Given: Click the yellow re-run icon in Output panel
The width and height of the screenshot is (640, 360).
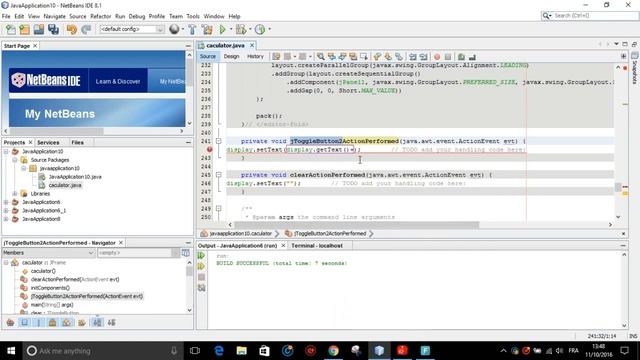Looking at the screenshot, I should 202,266.
